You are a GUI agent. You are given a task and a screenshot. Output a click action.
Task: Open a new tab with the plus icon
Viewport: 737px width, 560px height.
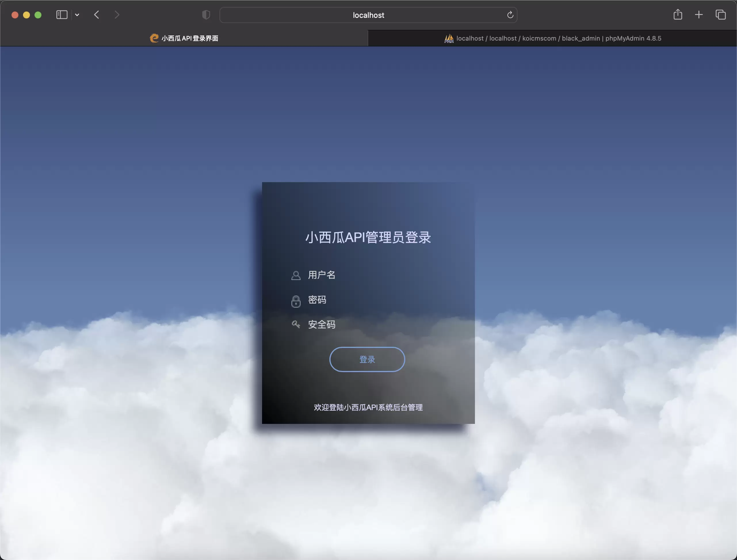click(699, 15)
